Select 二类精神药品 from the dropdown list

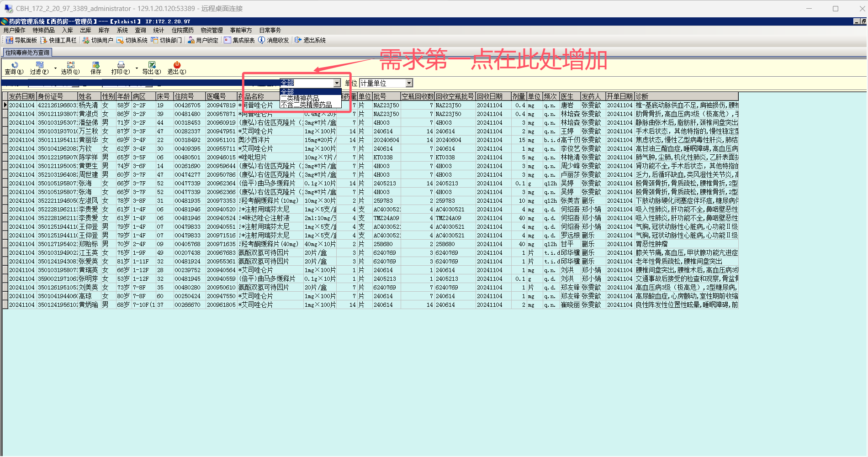[300, 98]
